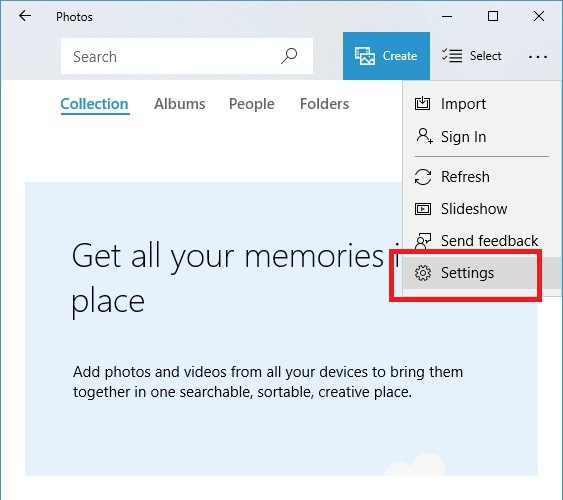Click the Sign In person icon

tap(424, 136)
